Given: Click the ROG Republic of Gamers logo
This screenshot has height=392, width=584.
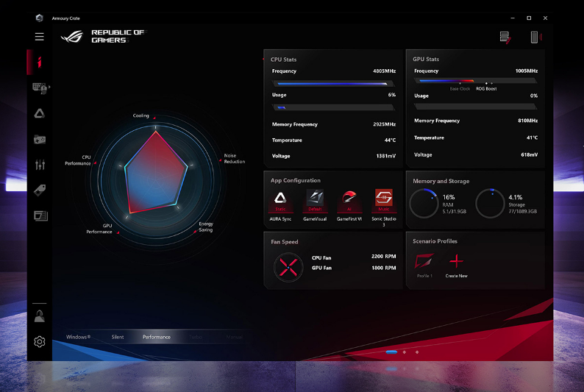Looking at the screenshot, I should pos(103,37).
